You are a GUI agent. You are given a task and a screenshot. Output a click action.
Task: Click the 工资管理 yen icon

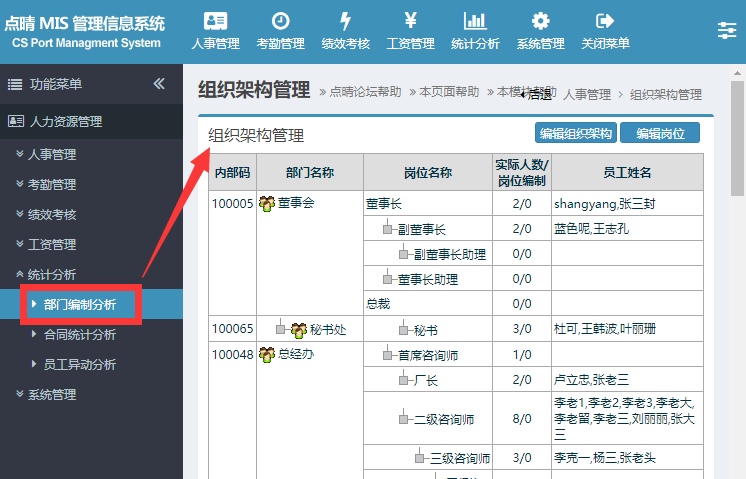point(410,21)
